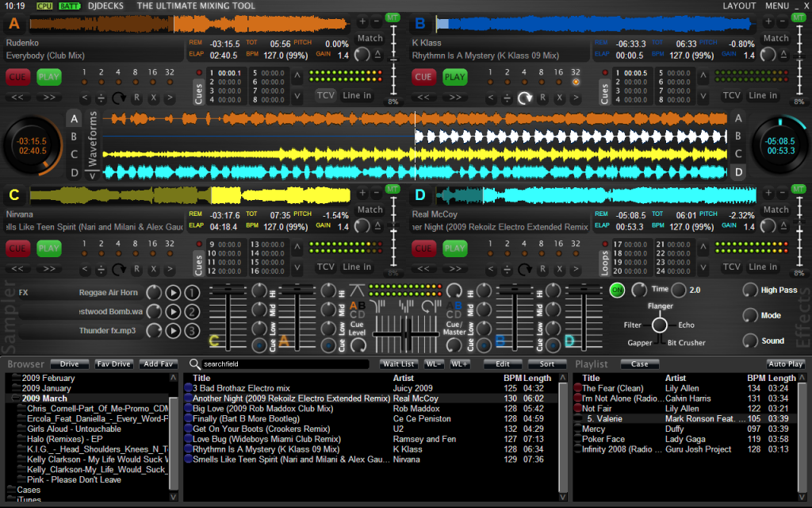Click the deck D jog wheel
This screenshot has height=508, width=812.
pyautogui.click(x=780, y=146)
